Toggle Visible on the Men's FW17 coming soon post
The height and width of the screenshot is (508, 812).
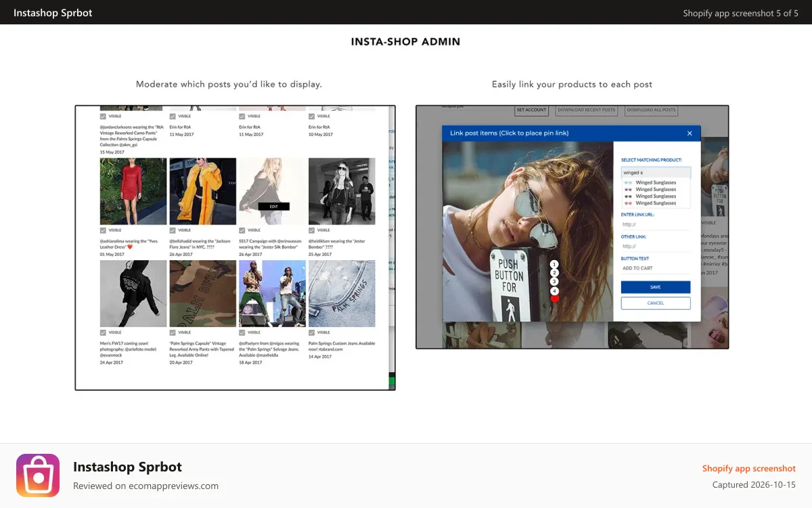coord(103,333)
